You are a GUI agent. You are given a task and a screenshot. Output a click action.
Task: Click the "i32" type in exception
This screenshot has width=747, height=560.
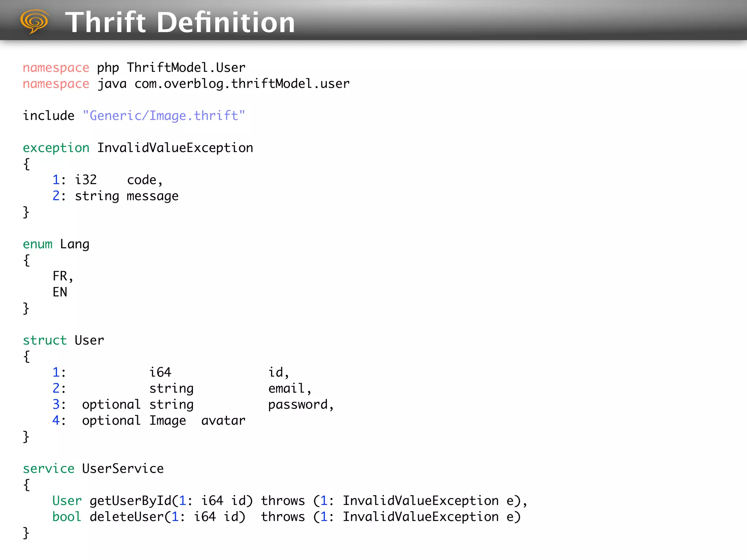(86, 180)
